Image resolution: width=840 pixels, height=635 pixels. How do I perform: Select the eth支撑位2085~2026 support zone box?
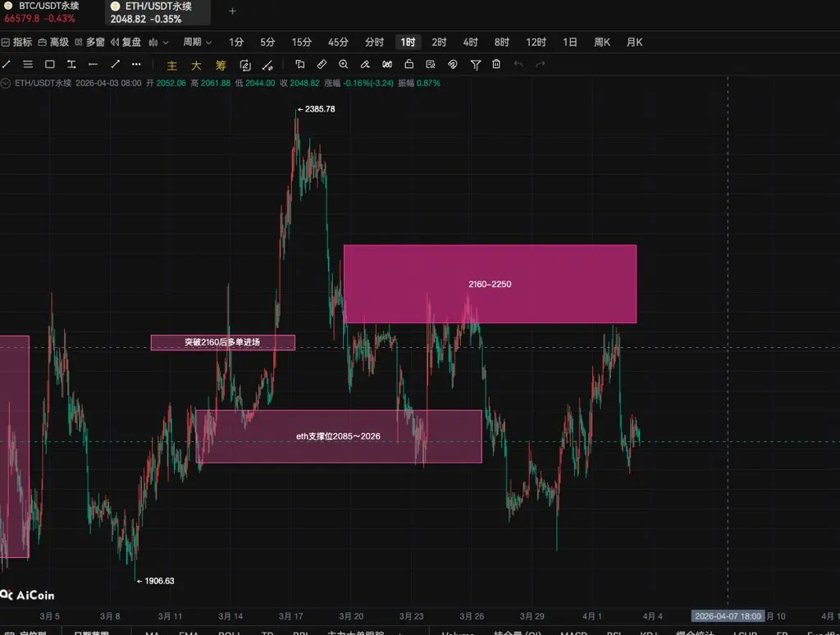pos(339,436)
